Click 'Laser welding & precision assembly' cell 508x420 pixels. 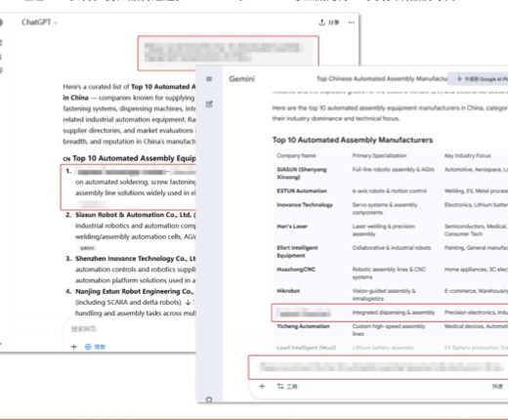point(384,231)
